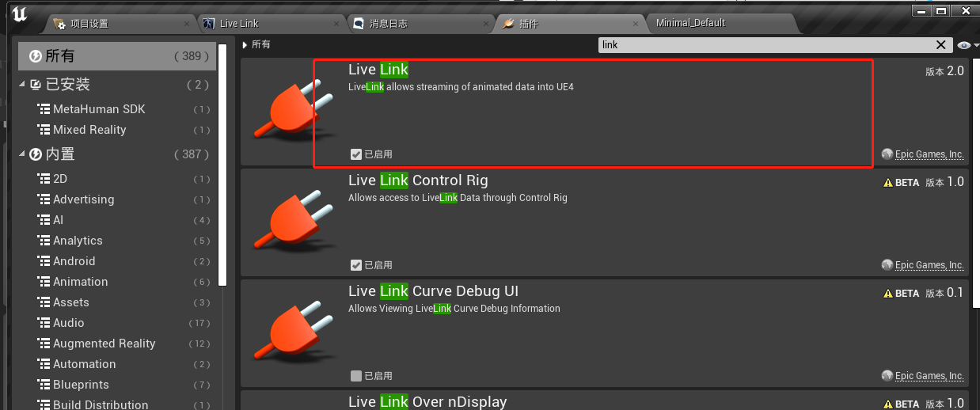
Task: Disable the Live Link plugin checkbox
Action: pyautogui.click(x=356, y=154)
